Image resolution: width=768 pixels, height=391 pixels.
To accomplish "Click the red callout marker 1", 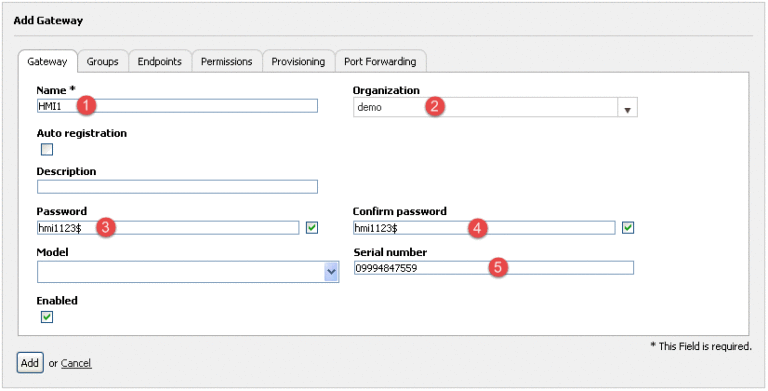I will [86, 106].
